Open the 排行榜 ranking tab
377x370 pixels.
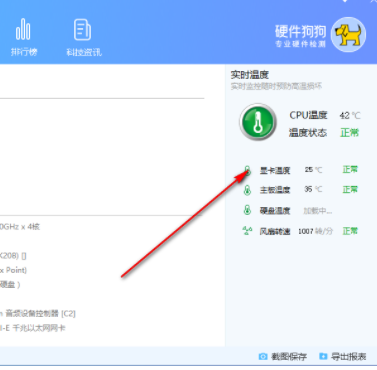[x=24, y=37]
